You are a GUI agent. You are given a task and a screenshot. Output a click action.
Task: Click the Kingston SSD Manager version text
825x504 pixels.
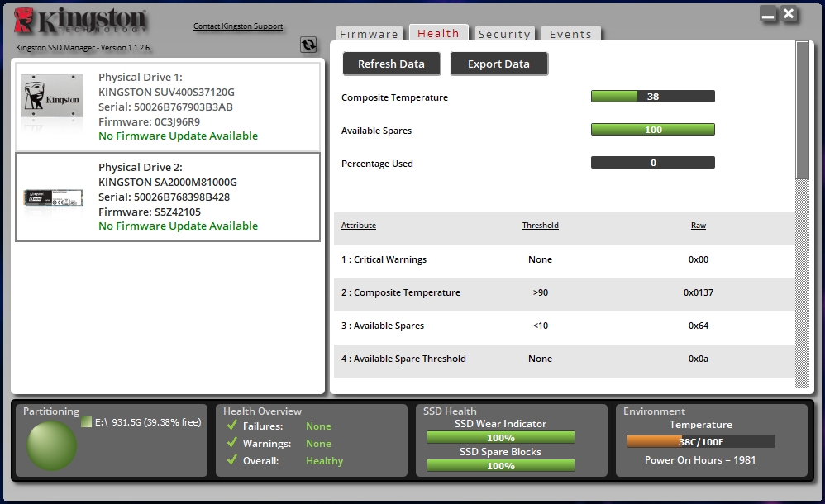click(x=83, y=47)
